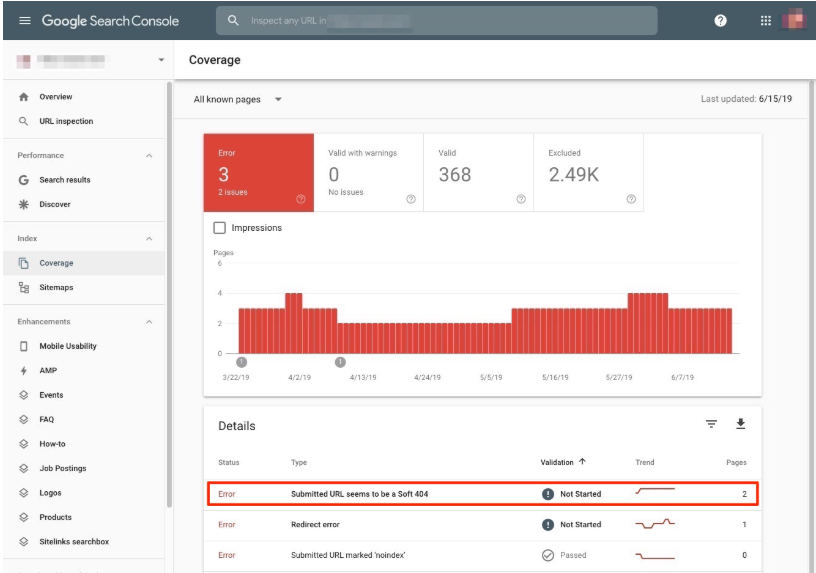Collapse the Performance section in sidebar
Viewport: 816px width, 573px height.
point(149,156)
